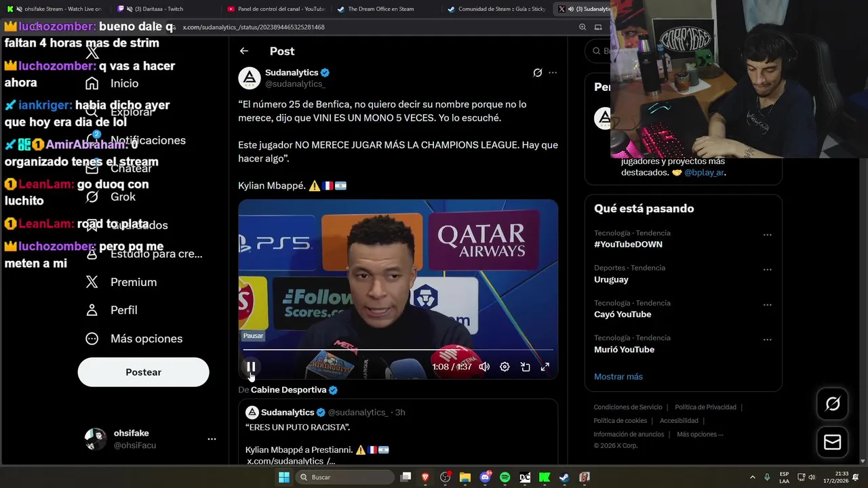The image size is (868, 488).
Task: Toggle microphone icon in system tray
Action: pyautogui.click(x=767, y=477)
